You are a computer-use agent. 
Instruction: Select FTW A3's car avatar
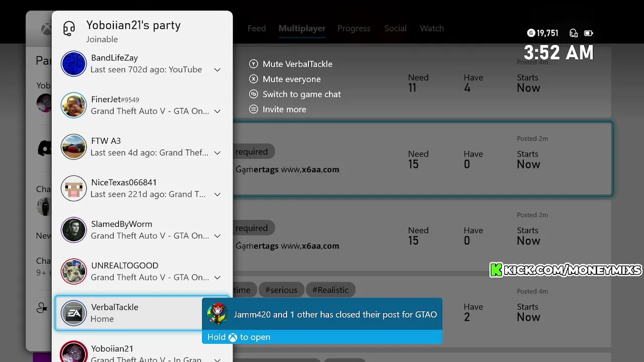pyautogui.click(x=73, y=147)
